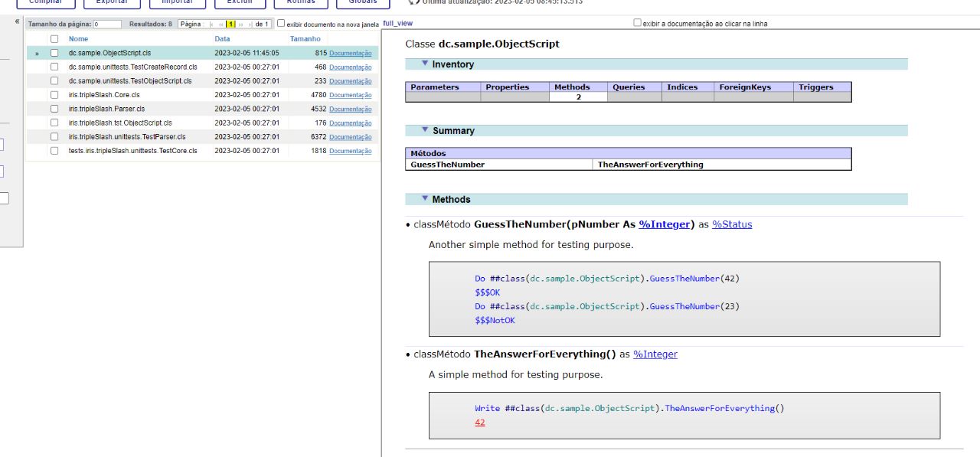Collapse the left sidebar with double-chevron icon
This screenshot has width=980, height=457.
[17, 21]
